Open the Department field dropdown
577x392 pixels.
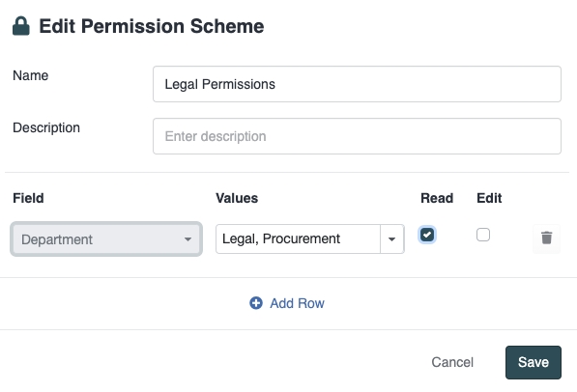106,239
